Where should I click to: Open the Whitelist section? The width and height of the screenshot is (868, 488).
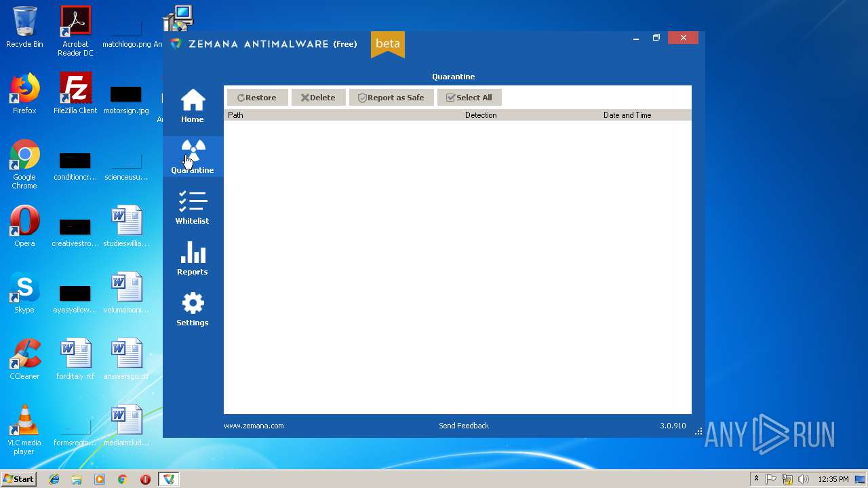pyautogui.click(x=193, y=207)
